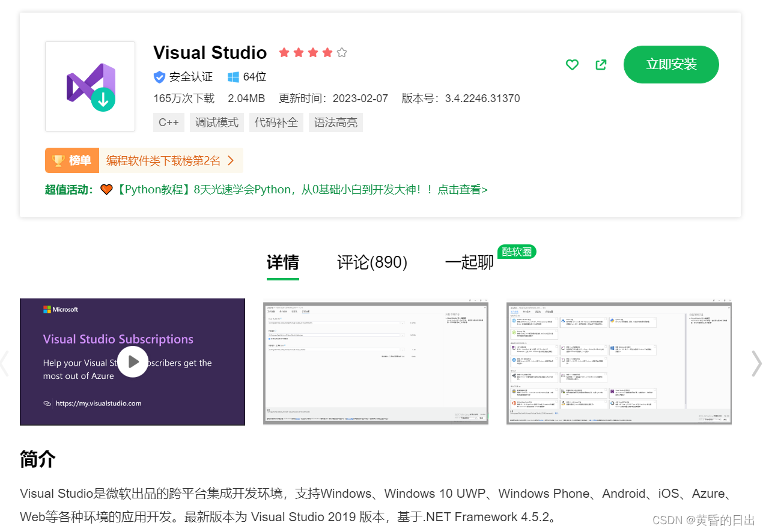Click the Microsoft logo in video thumbnail
The width and height of the screenshot is (763, 532).
coord(61,309)
